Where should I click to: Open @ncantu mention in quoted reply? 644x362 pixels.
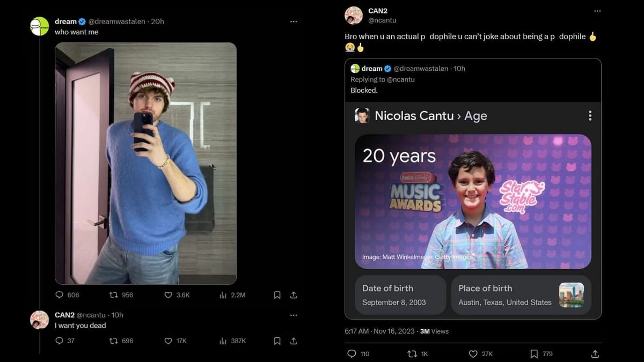[400, 79]
